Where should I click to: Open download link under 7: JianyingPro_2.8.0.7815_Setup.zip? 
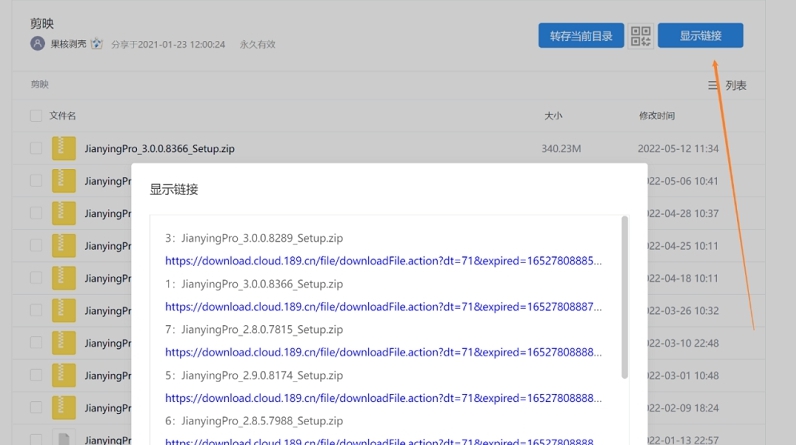pos(383,352)
